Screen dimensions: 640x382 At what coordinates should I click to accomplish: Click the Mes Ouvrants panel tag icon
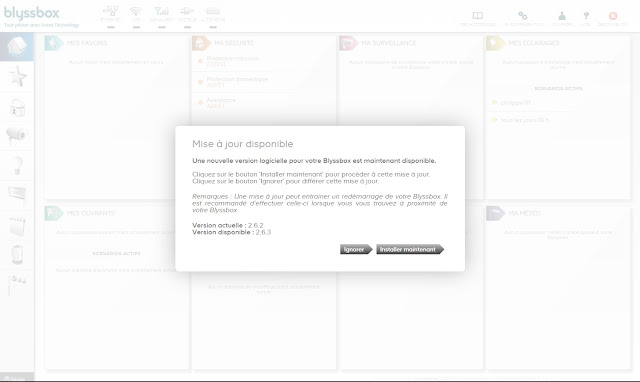[53, 213]
